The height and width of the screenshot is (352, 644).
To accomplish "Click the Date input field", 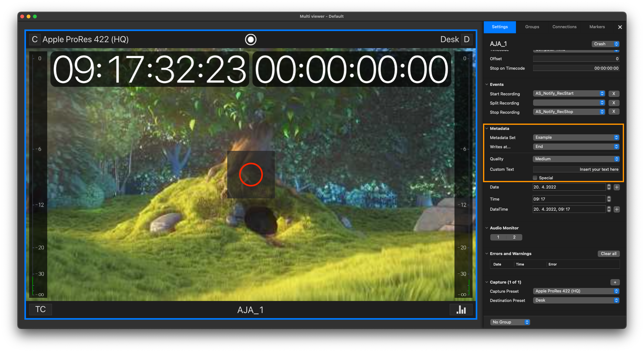I will point(569,187).
